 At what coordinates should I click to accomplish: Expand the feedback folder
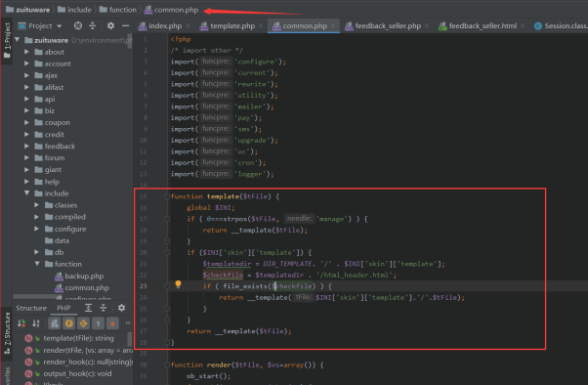point(26,146)
